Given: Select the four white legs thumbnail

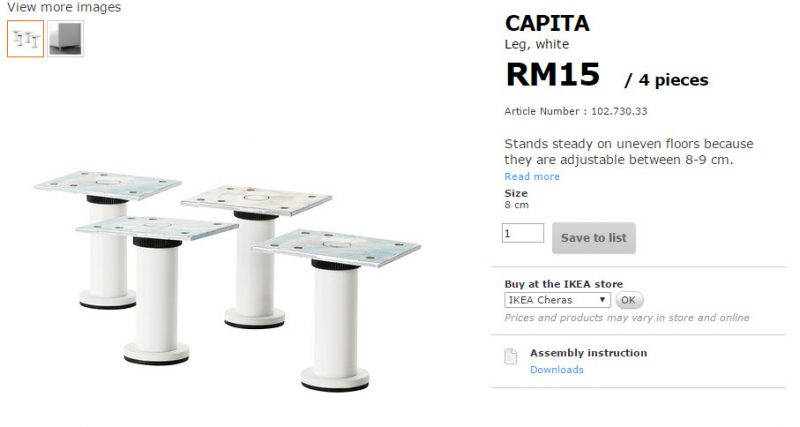Looking at the screenshot, I should [x=26, y=39].
